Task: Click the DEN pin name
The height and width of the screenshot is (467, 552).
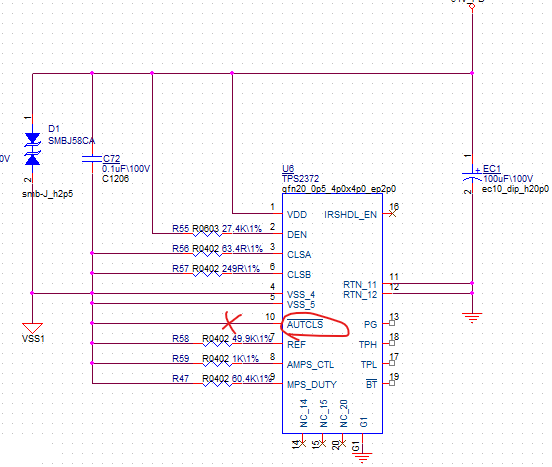Action: coord(297,235)
